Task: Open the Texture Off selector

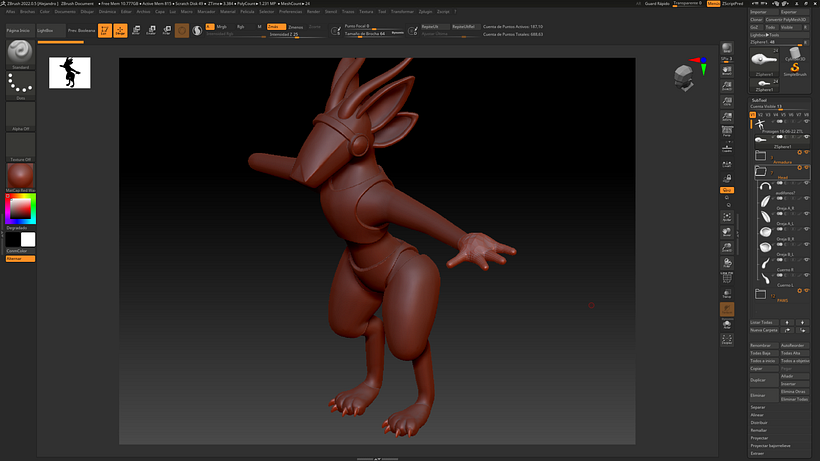Action: pos(20,147)
